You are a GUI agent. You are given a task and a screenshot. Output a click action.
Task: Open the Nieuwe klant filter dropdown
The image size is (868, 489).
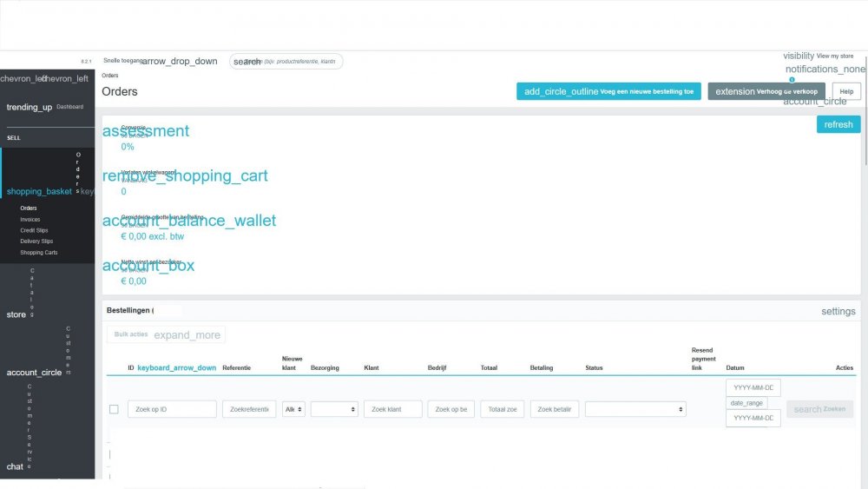pyautogui.click(x=293, y=409)
